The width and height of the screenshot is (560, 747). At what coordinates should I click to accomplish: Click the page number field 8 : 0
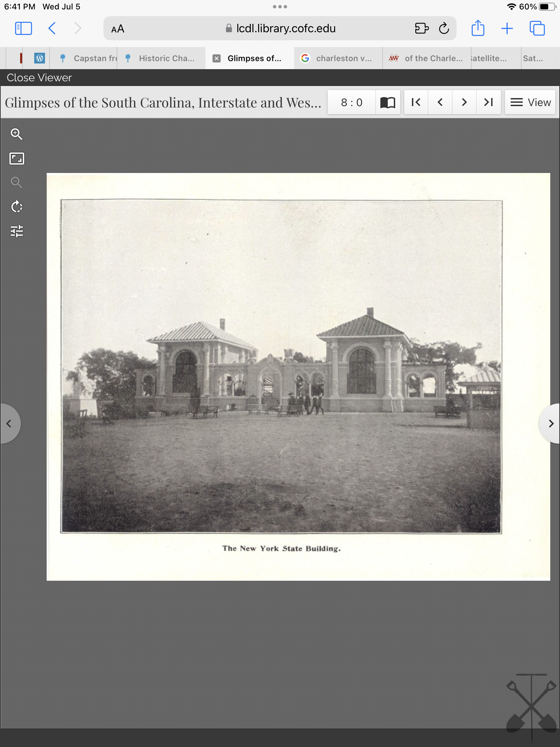coord(352,102)
